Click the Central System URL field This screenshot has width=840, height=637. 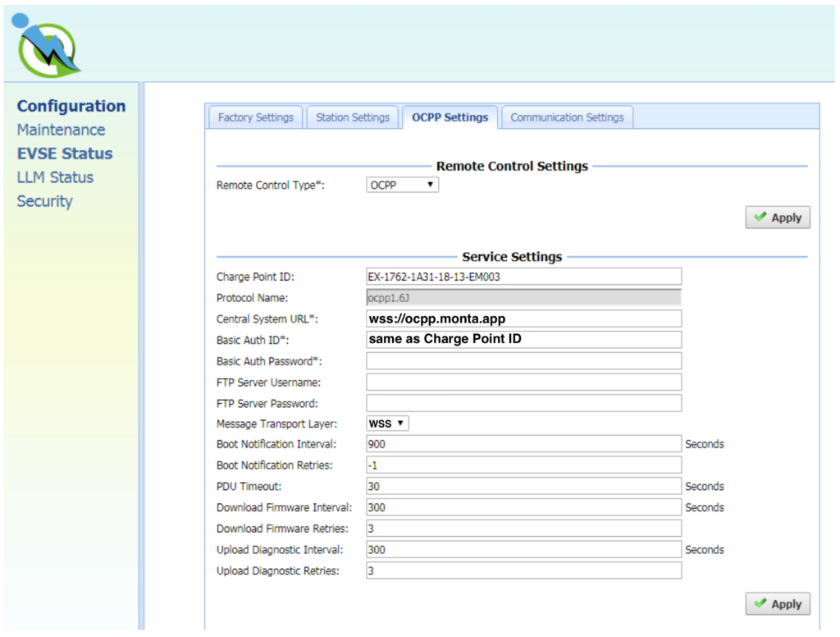pos(524,319)
